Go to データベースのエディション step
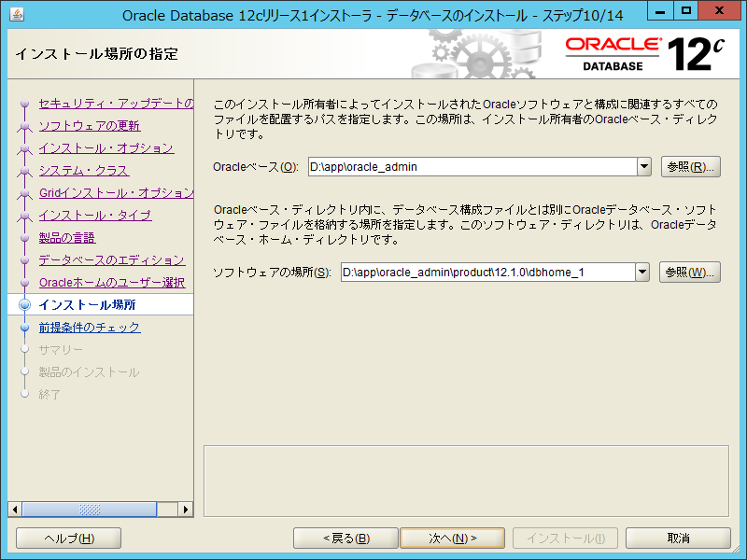 111,260
